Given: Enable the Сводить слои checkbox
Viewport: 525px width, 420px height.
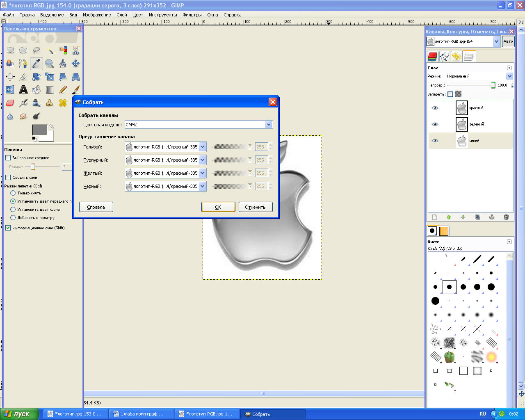Looking at the screenshot, I should click(x=8, y=178).
